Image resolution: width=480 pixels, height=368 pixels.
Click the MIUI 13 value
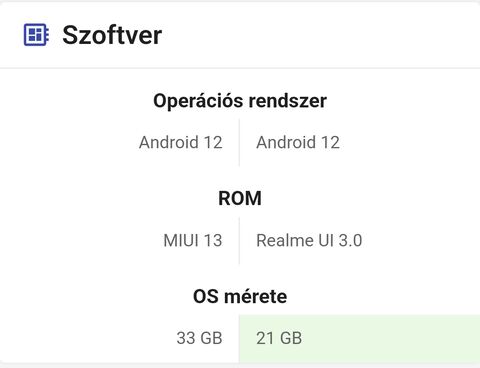(x=193, y=240)
